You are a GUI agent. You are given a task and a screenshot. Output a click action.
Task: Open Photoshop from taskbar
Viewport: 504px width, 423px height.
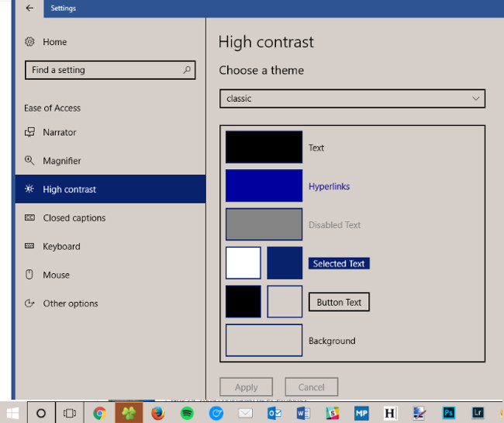coord(449,413)
